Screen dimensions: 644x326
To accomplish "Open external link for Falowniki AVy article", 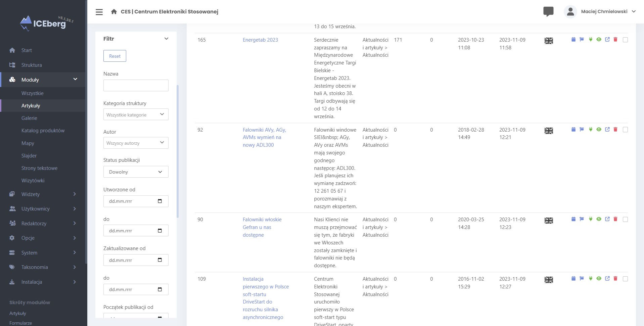I will tap(607, 130).
